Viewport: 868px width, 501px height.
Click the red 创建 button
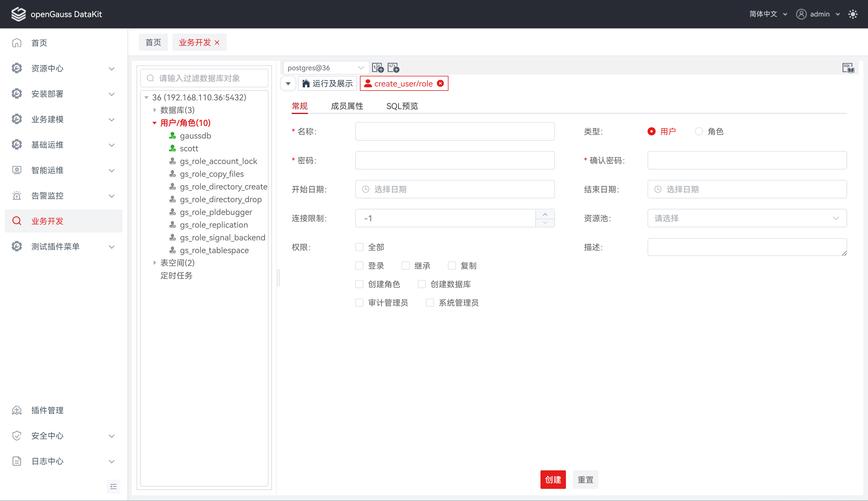[x=553, y=479]
